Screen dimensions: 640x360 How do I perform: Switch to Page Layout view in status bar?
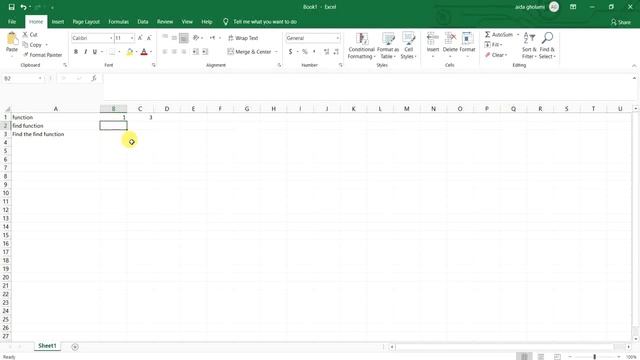541,357
